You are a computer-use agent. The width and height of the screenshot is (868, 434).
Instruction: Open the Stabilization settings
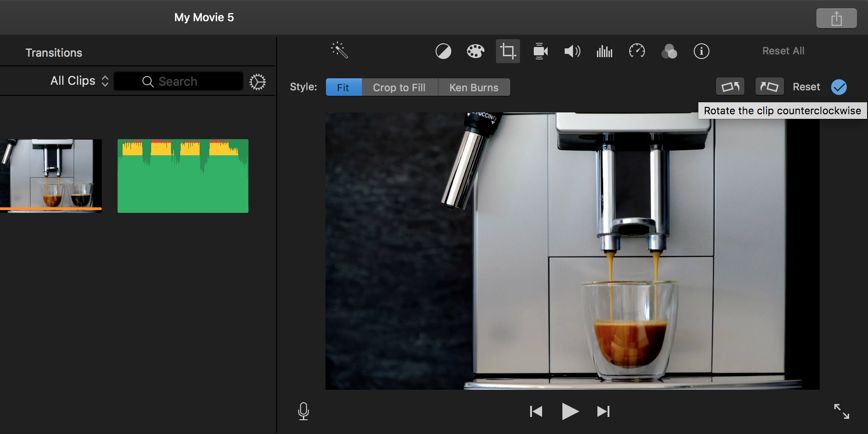(540, 51)
